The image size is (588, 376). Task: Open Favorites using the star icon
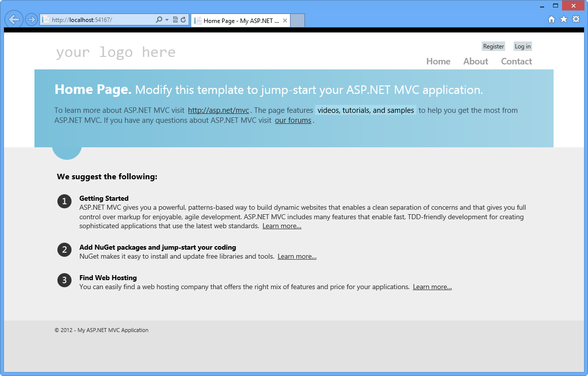click(x=563, y=19)
